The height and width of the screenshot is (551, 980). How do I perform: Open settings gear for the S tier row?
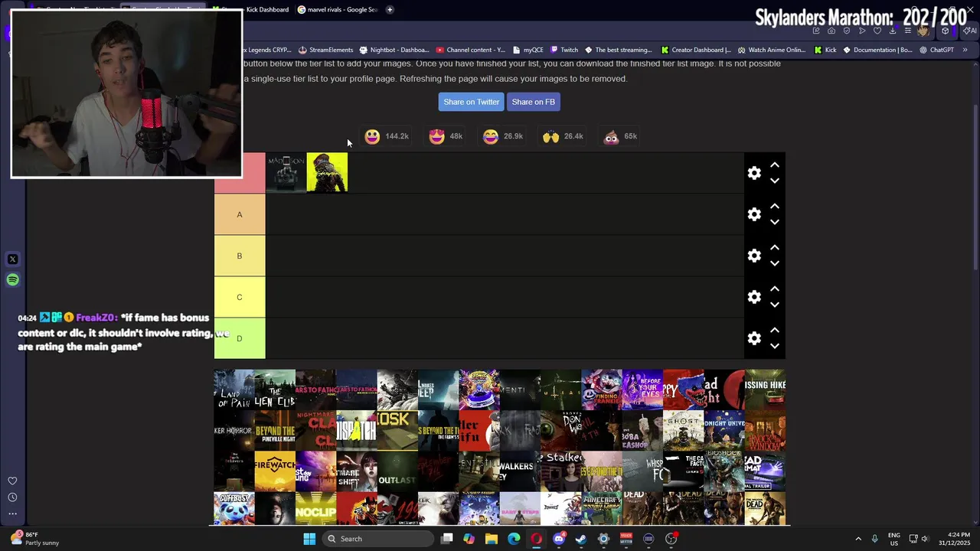click(x=754, y=173)
